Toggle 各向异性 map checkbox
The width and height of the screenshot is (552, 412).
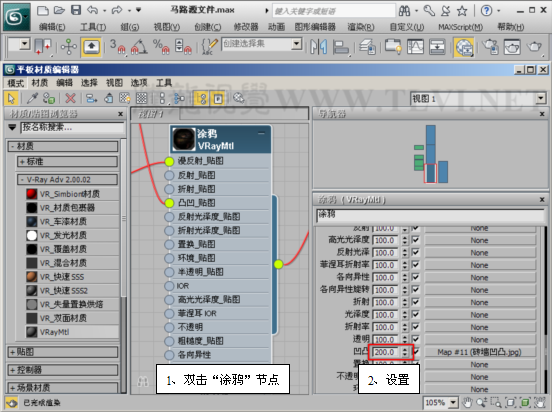tap(416, 277)
